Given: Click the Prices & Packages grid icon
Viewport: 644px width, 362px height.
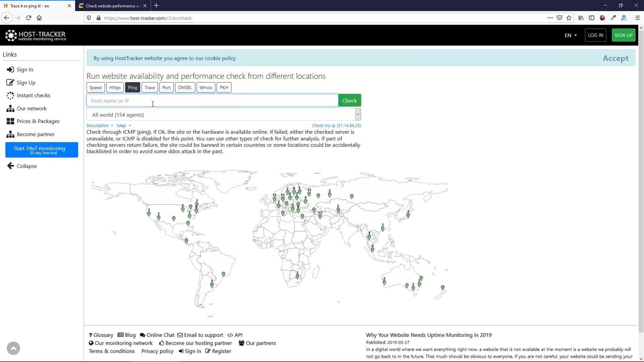Looking at the screenshot, I should click(x=10, y=121).
